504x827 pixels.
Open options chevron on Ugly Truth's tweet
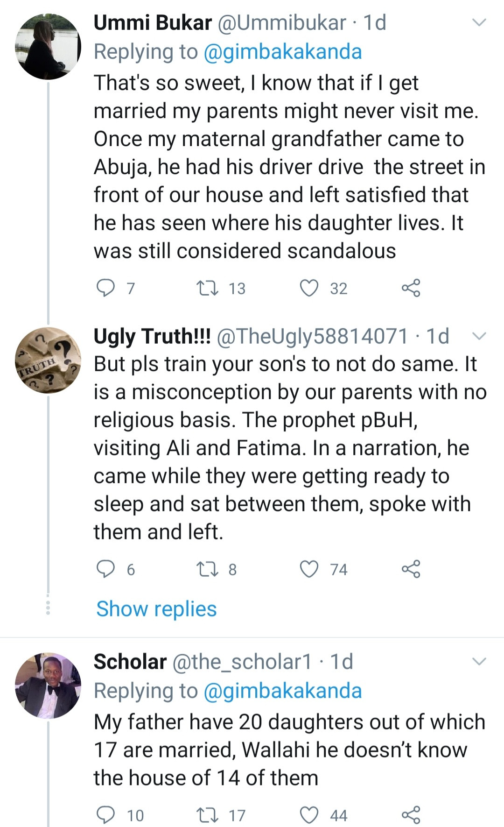coord(479,336)
